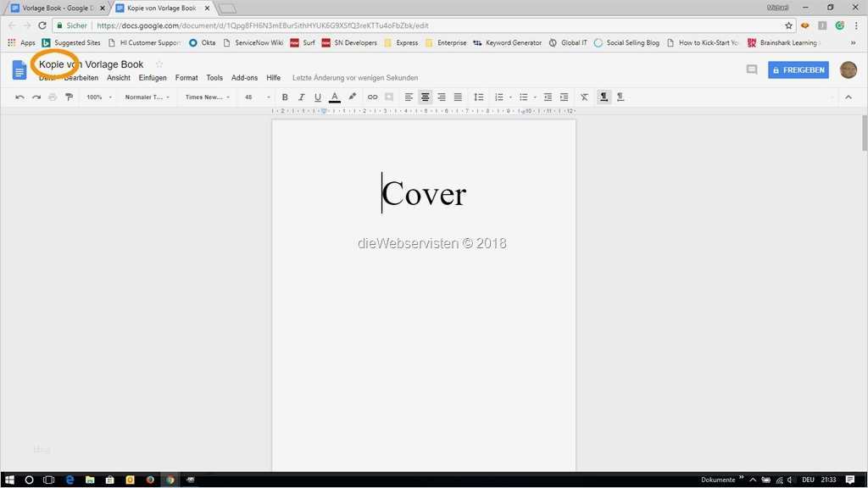Set left-to-right paragraph direction
The width and height of the screenshot is (868, 488).
click(x=604, y=97)
